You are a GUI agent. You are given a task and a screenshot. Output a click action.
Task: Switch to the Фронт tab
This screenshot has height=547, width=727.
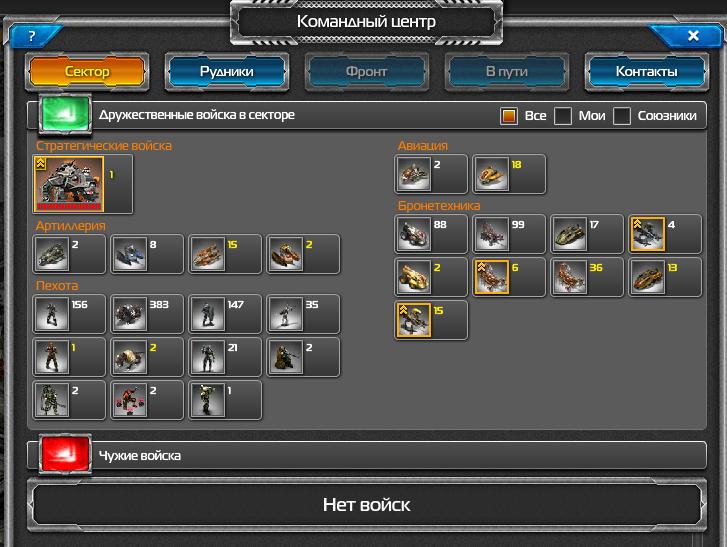pos(366,71)
